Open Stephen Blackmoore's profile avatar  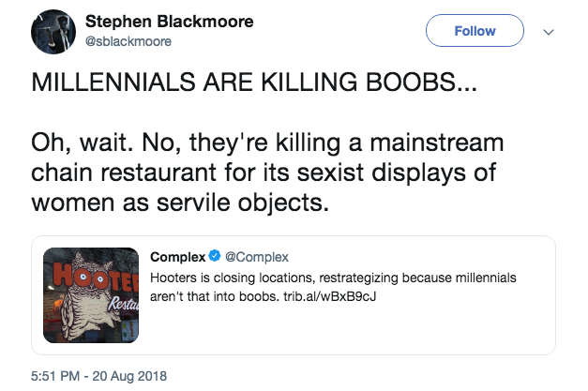55,32
